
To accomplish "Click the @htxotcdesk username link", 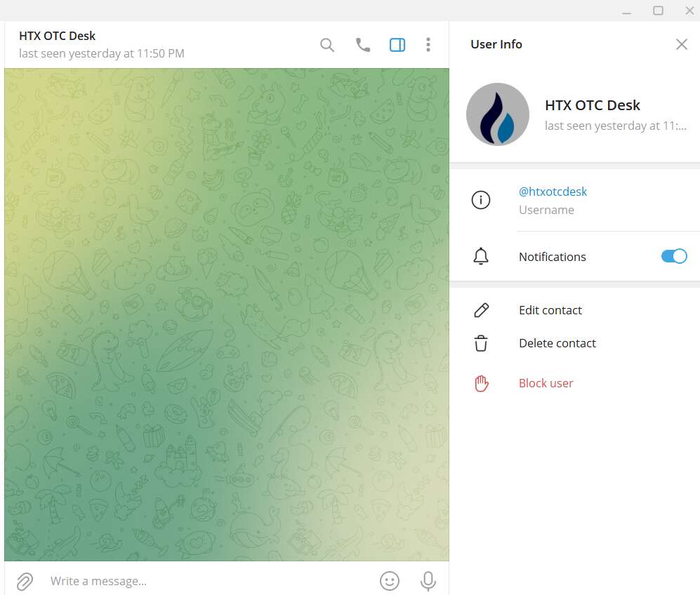I will [553, 192].
